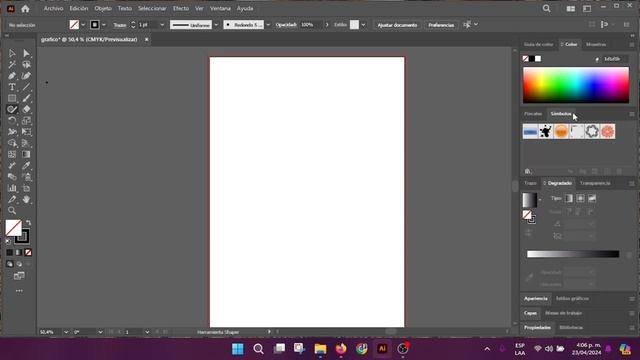
Task: Choose Radial gradient type
Action: click(x=580, y=198)
